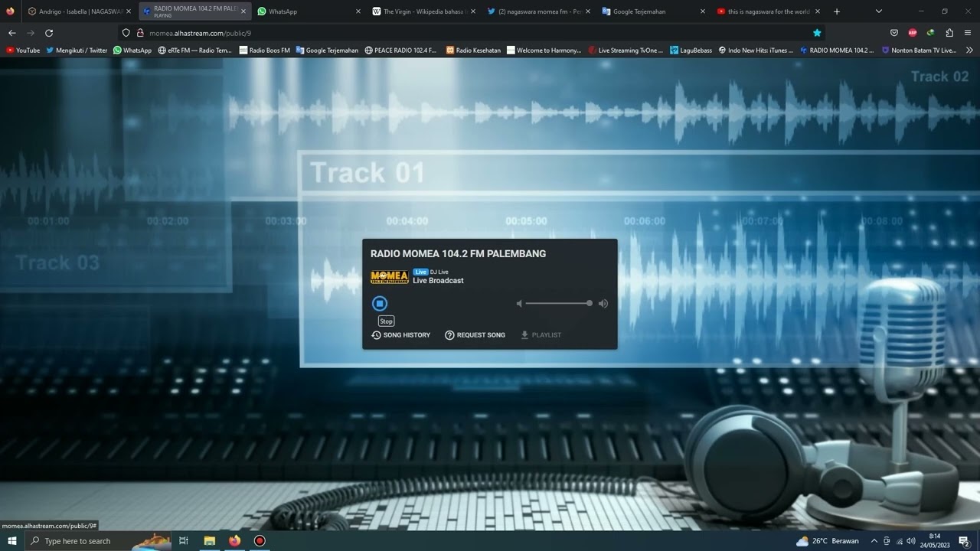Open a new browser tab

[x=837, y=11]
